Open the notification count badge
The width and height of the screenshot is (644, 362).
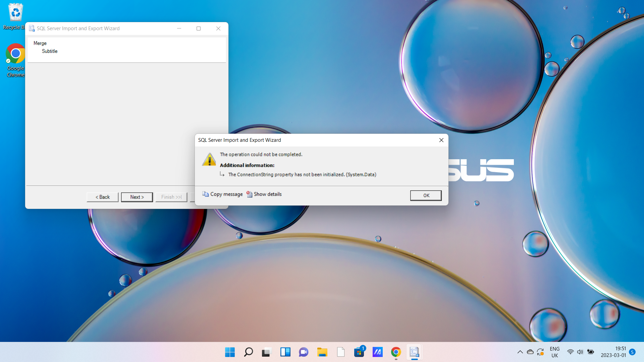point(632,352)
